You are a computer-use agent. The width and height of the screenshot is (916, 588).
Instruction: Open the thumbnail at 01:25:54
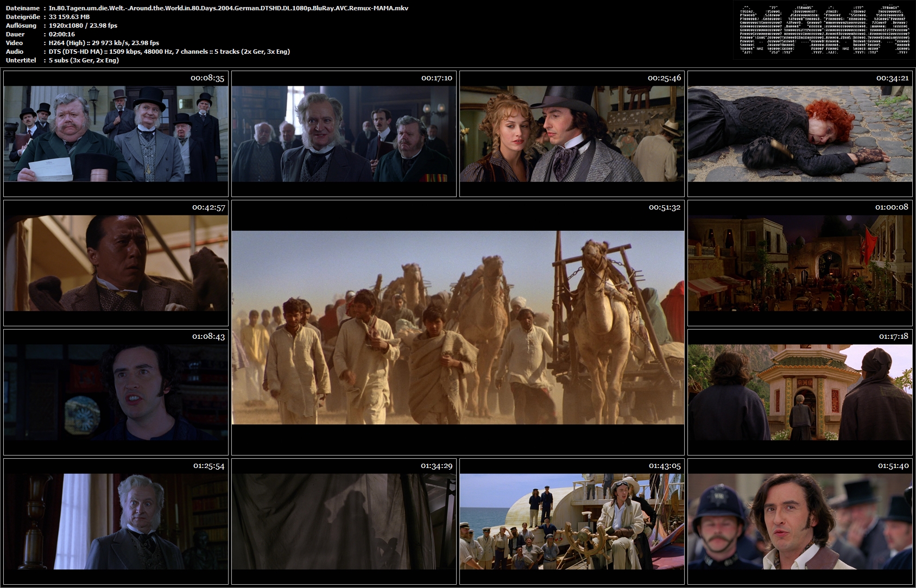(x=116, y=521)
